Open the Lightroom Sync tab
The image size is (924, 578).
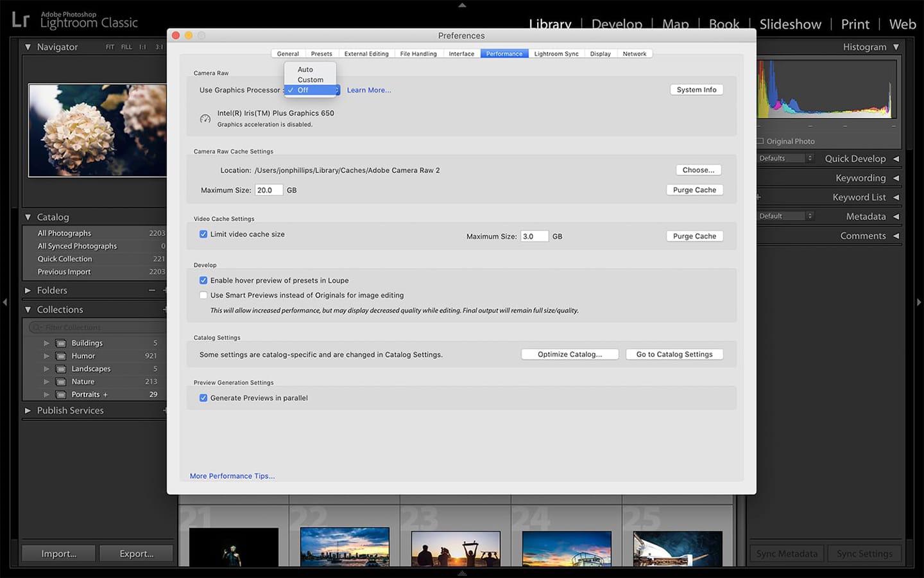click(556, 54)
